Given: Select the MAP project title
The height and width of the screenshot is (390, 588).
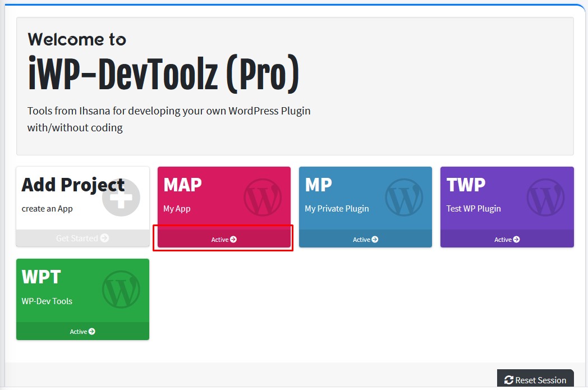Looking at the screenshot, I should (x=182, y=185).
